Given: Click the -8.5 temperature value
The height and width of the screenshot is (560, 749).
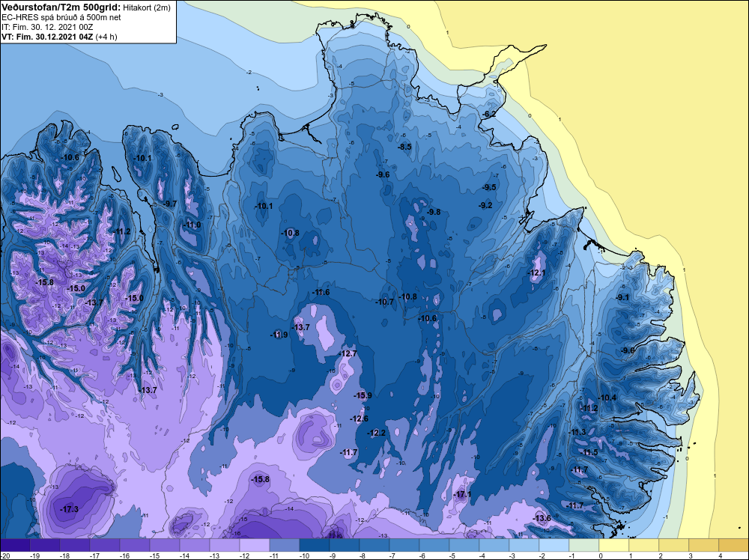Looking at the screenshot, I should tap(404, 147).
